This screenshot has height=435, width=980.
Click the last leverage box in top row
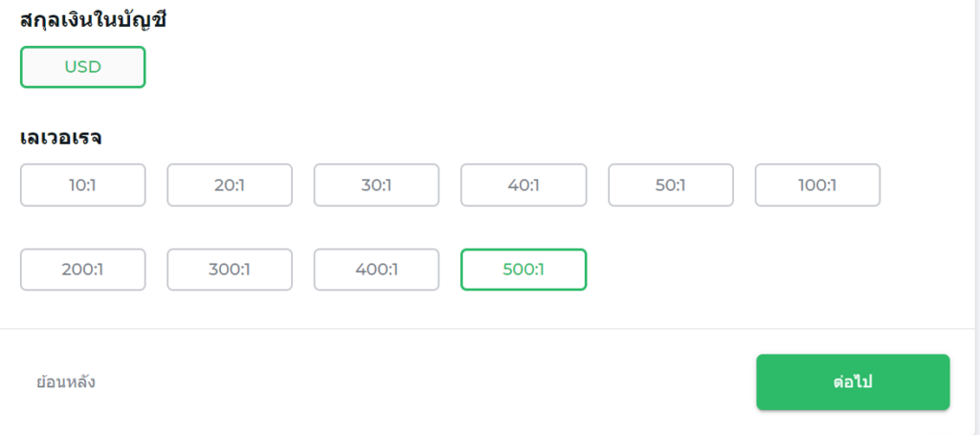coord(817,185)
